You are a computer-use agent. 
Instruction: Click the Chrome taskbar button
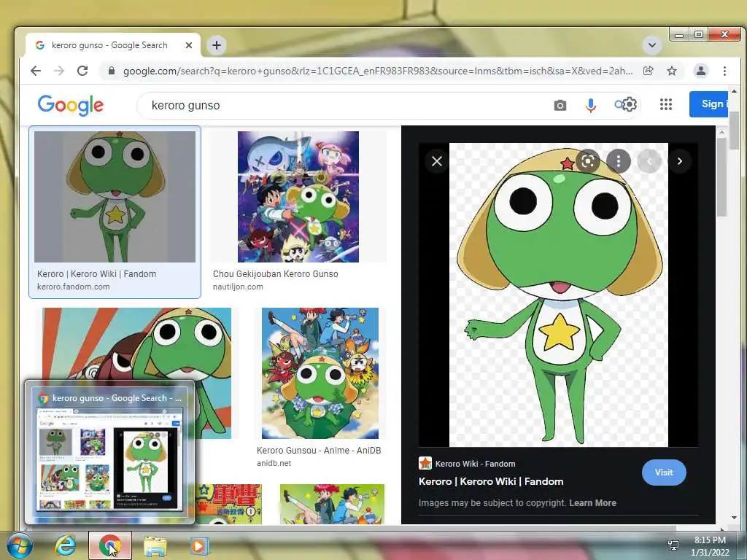point(110,545)
